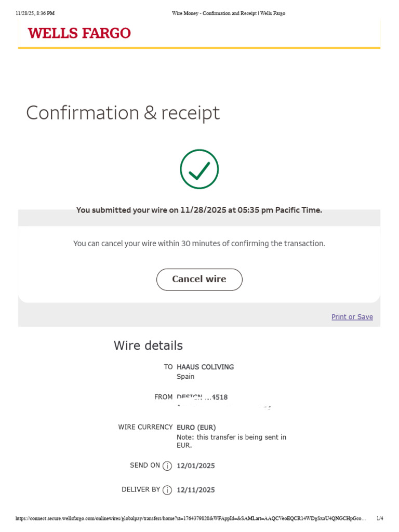Click the Wells Fargo URL in the footer
Viewport: 399px width, 532px height.
[191, 518]
